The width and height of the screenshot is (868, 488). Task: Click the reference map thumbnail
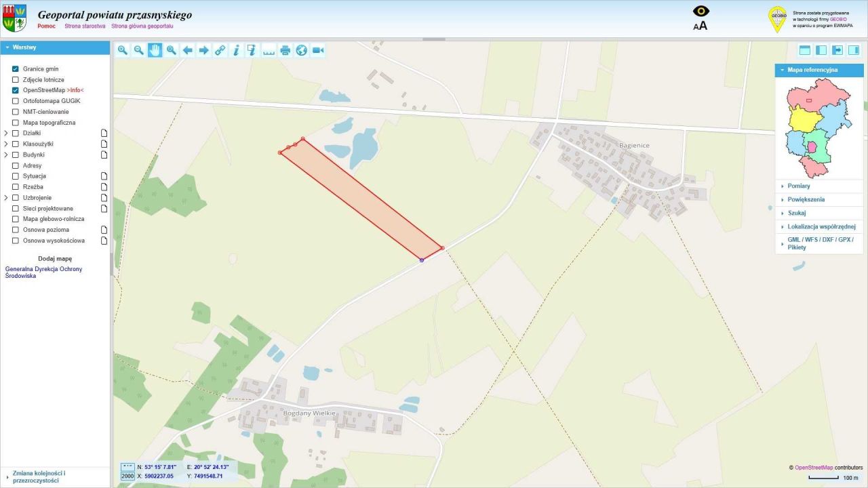click(x=819, y=128)
